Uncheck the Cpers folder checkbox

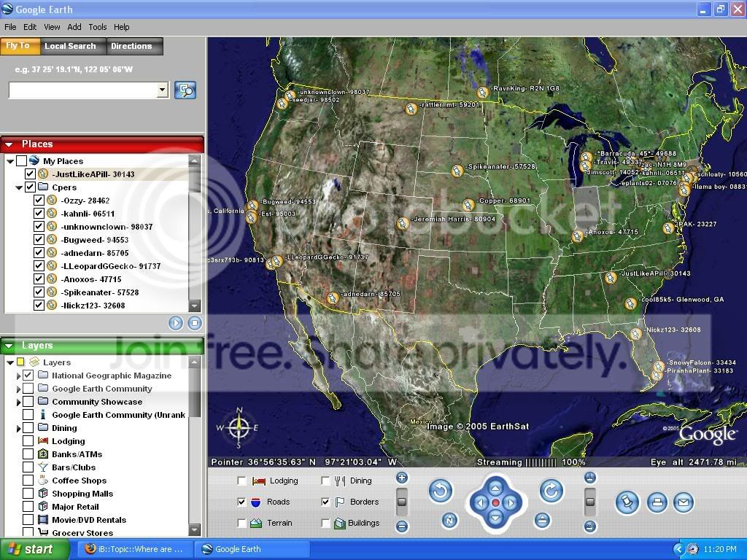[x=30, y=187]
